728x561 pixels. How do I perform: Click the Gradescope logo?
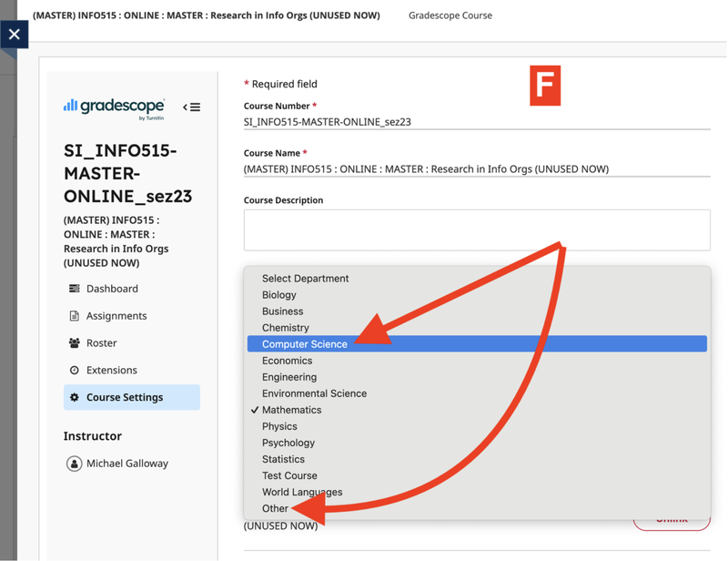tap(114, 107)
